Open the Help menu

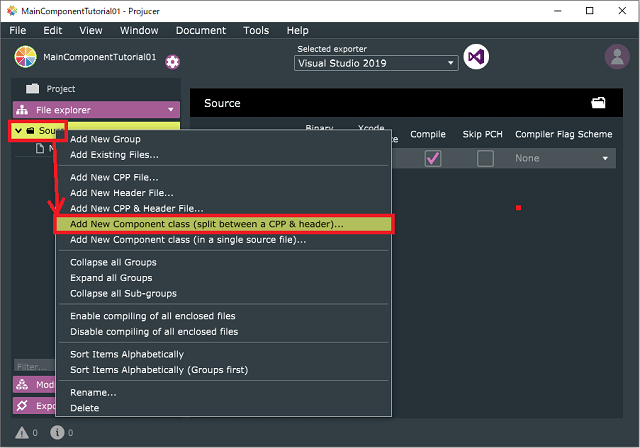point(297,31)
